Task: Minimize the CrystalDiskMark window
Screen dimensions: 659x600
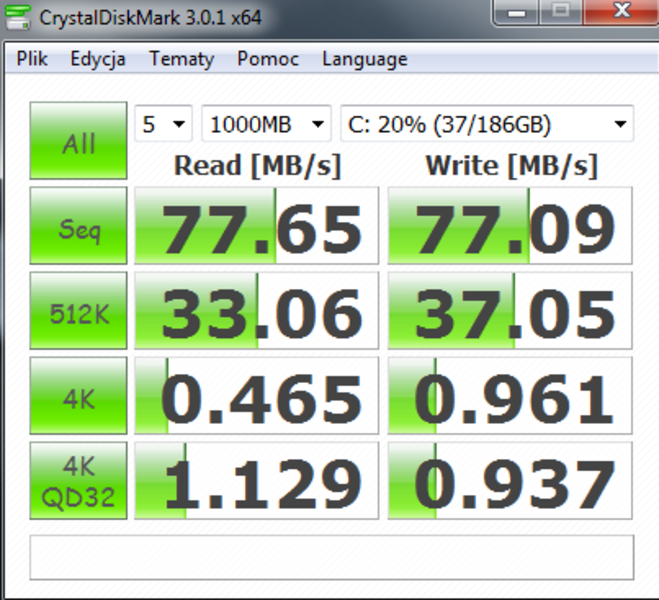Action: (x=517, y=12)
